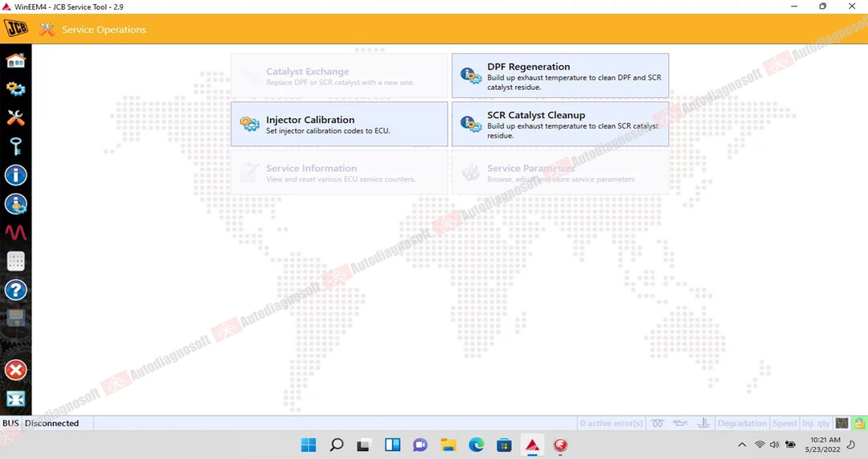This screenshot has height=459, width=868.
Task: Open the key sidebar icon
Action: pyautogui.click(x=15, y=146)
